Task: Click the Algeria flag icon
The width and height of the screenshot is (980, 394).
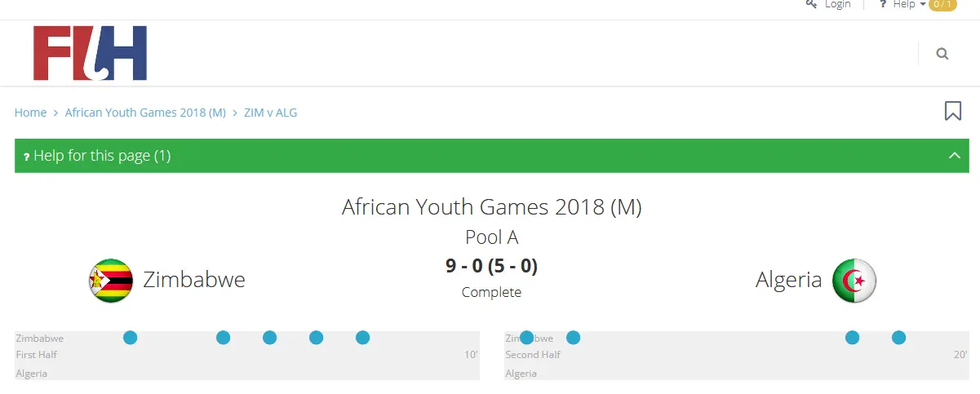Action: 854,281
